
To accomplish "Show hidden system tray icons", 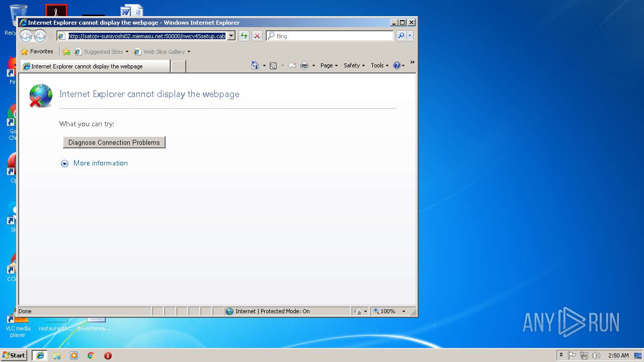I will pyautogui.click(x=561, y=355).
